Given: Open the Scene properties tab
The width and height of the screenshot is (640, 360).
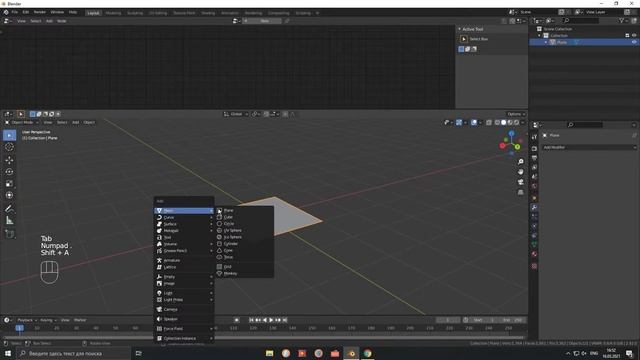Looking at the screenshot, I should point(534,177).
